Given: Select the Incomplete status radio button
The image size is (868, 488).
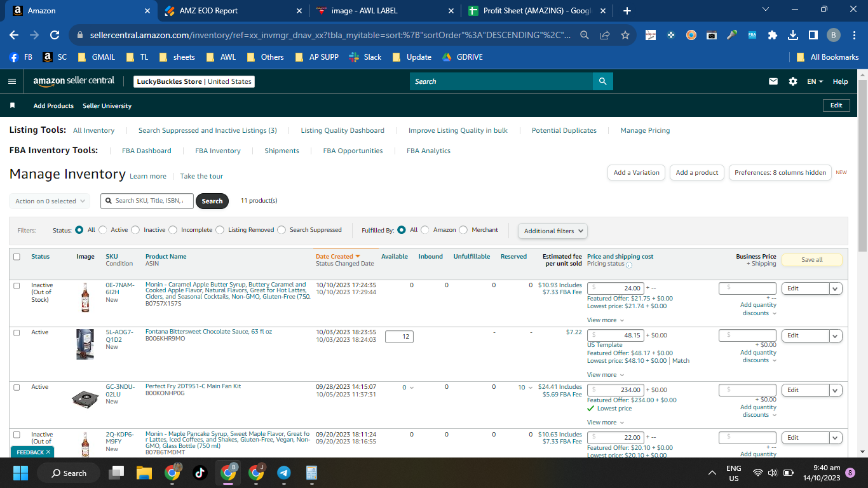Looking at the screenshot, I should click(173, 230).
